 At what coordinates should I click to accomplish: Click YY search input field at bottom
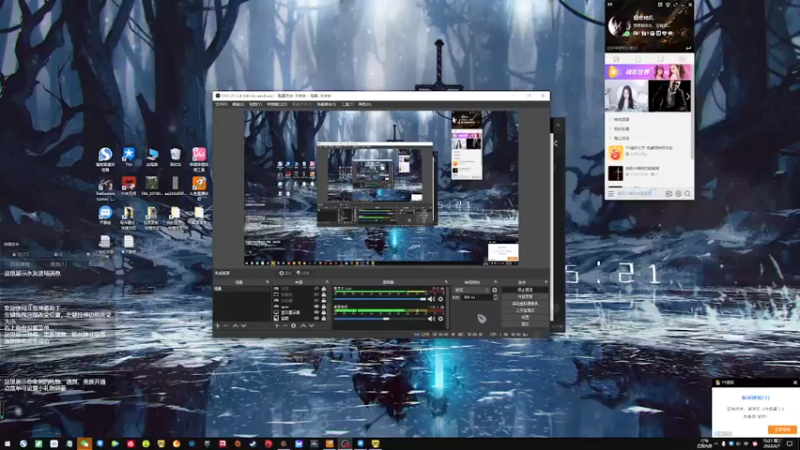[x=639, y=194]
